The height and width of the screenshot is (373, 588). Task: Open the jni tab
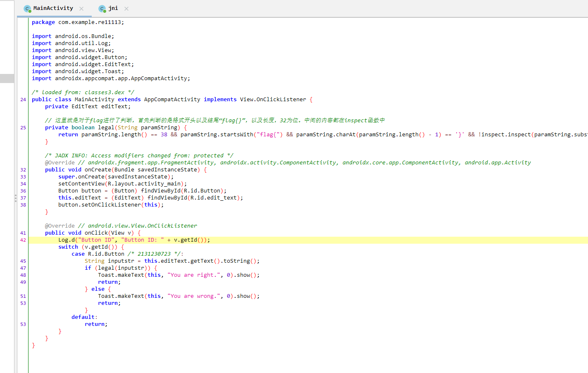pyautogui.click(x=113, y=8)
